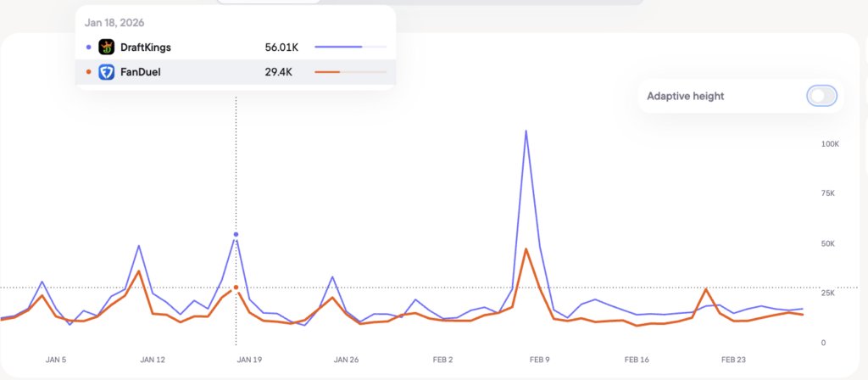868x380 pixels.
Task: Click the FEB 16 x-axis label
Action: [636, 360]
